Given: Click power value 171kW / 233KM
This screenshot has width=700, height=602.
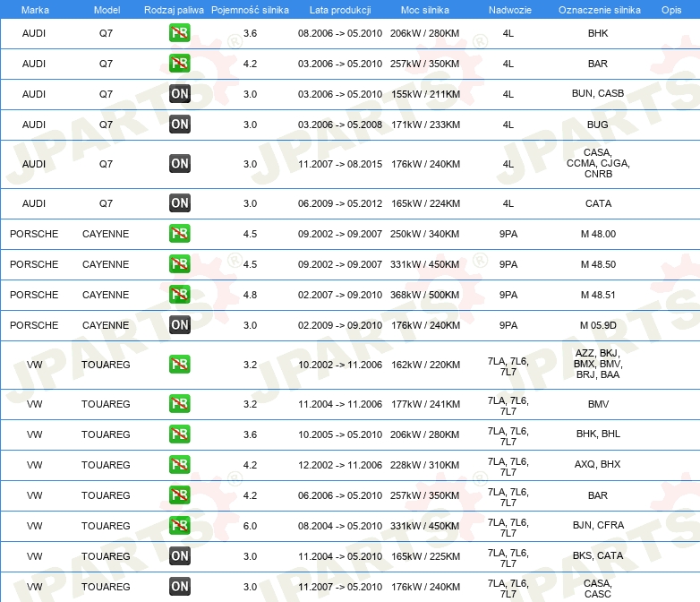Looking at the screenshot, I should [425, 125].
